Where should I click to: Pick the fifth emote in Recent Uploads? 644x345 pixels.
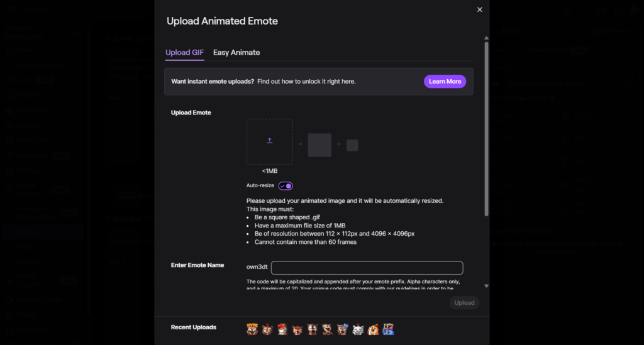tap(313, 329)
